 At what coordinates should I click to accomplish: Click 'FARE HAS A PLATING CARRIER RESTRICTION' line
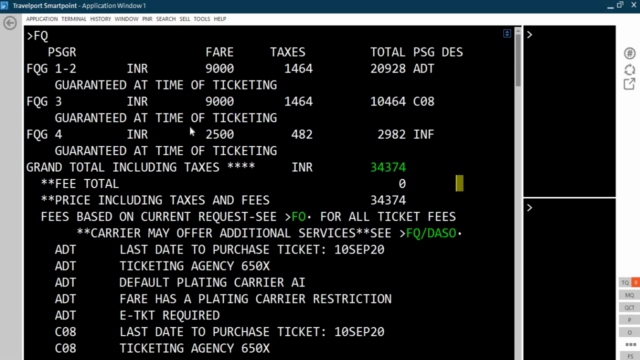tap(256, 299)
